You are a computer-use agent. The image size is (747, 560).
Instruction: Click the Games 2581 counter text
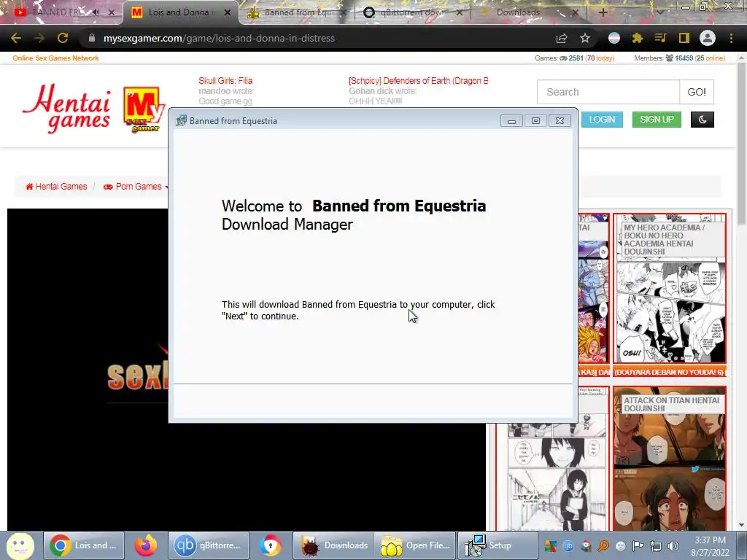point(575,58)
